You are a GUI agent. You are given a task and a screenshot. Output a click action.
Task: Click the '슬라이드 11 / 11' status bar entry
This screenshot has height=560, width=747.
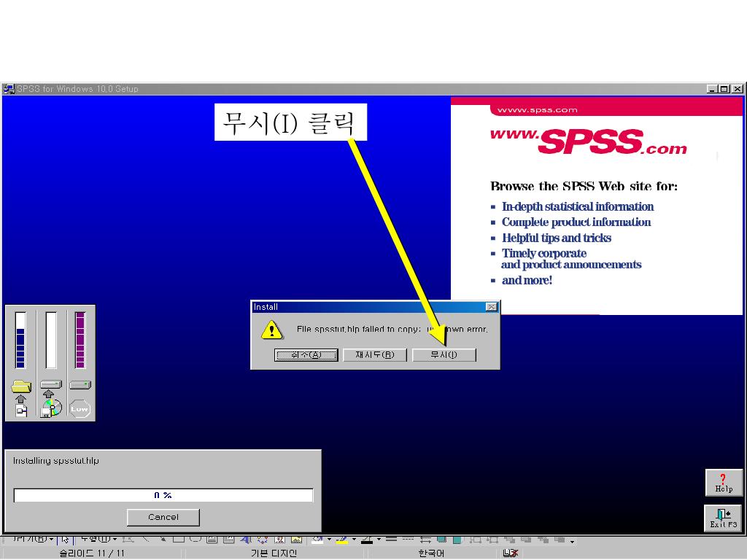[x=92, y=553]
